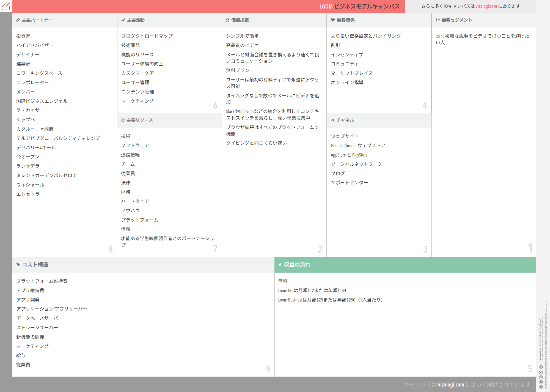Click the Loom Pro pricing line
The height and width of the screenshot is (392, 550).
pyautogui.click(x=312, y=290)
